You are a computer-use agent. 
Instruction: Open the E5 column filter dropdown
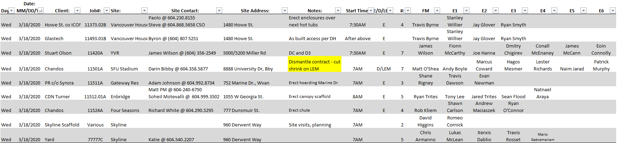pos(584,11)
